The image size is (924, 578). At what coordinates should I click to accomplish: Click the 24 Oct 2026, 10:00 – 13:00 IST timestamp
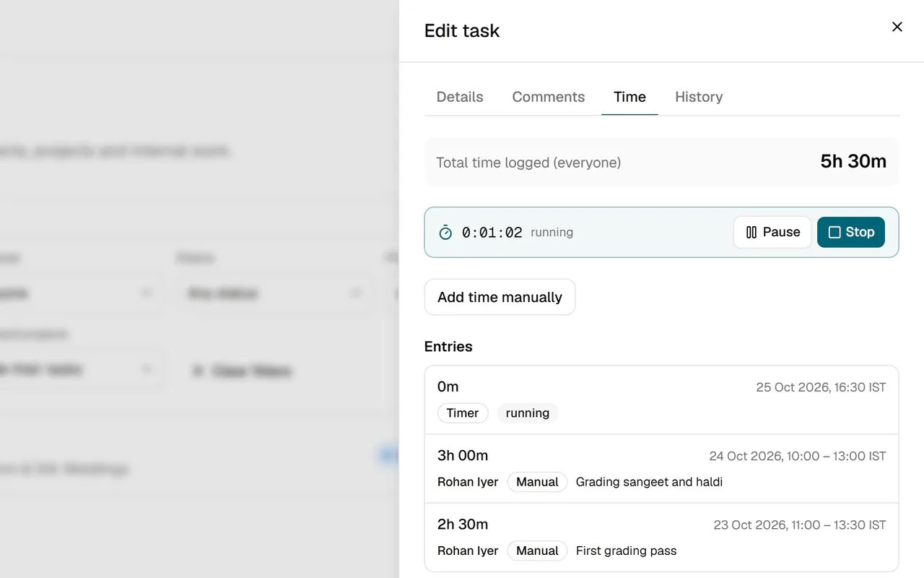click(x=798, y=457)
